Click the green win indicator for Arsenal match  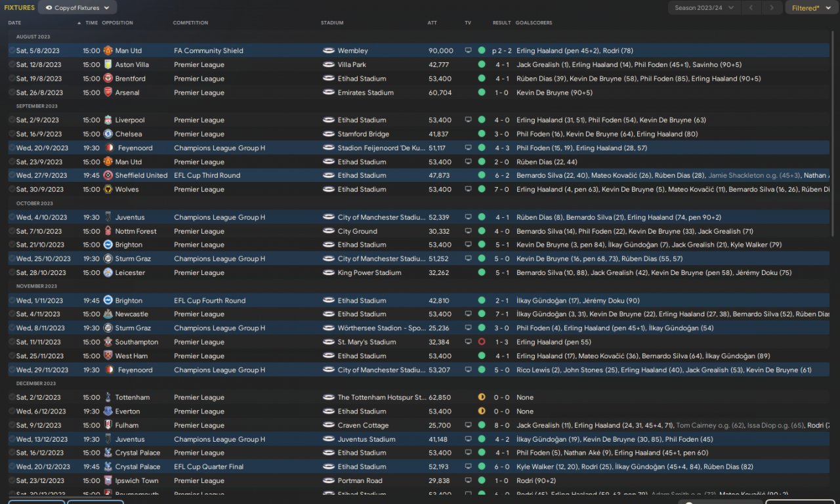(482, 93)
